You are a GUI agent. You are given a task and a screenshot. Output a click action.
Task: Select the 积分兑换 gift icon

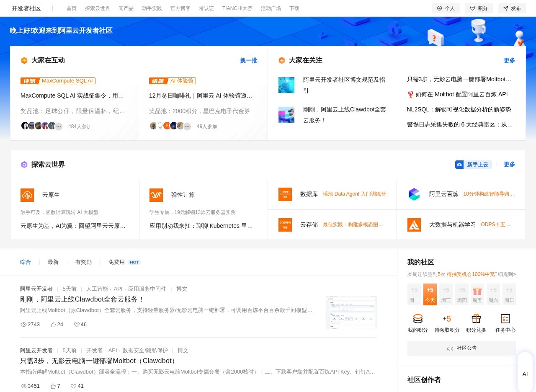pyautogui.click(x=476, y=318)
